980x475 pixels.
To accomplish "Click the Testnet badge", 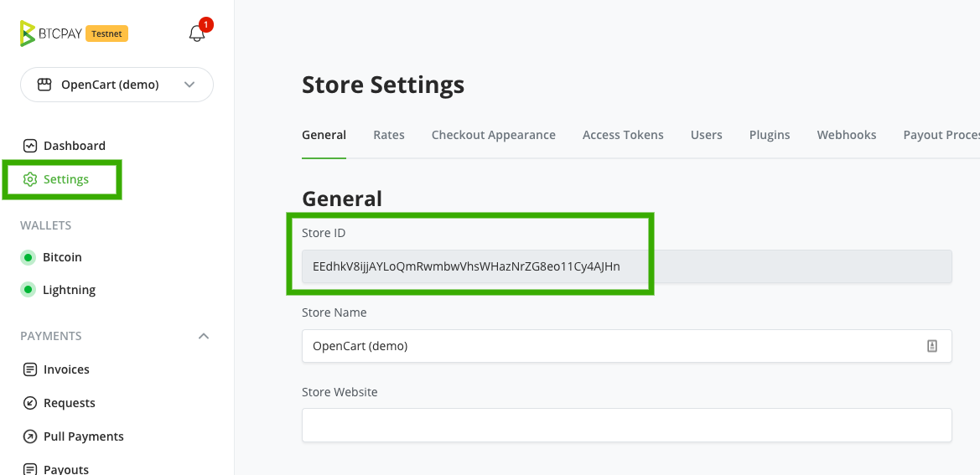I will [x=106, y=33].
